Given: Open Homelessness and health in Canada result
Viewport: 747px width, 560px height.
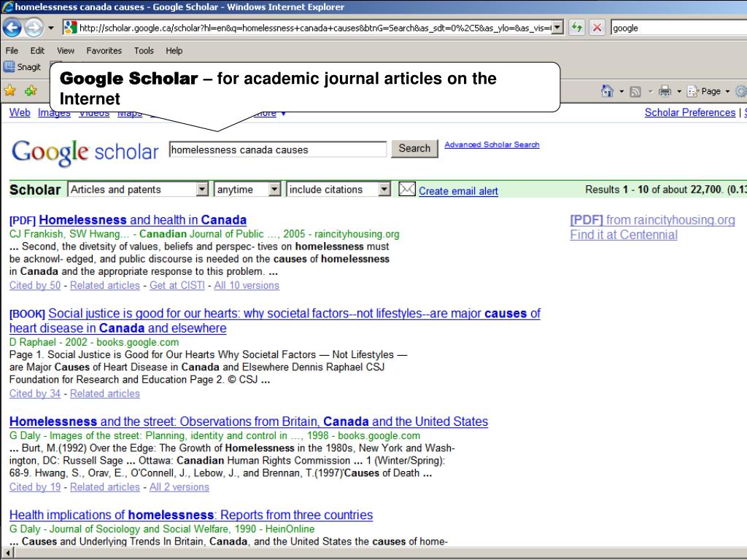Looking at the screenshot, I should pyautogui.click(x=142, y=220).
